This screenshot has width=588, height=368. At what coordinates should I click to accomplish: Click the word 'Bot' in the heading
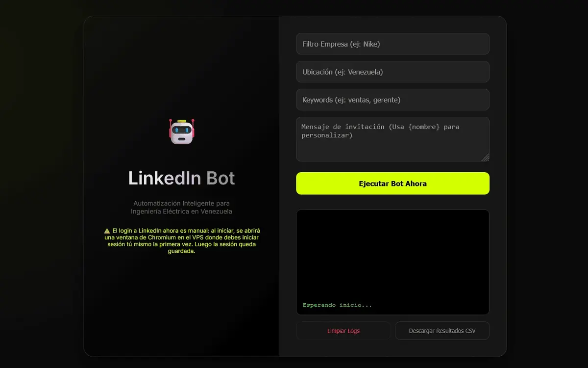pyautogui.click(x=220, y=178)
